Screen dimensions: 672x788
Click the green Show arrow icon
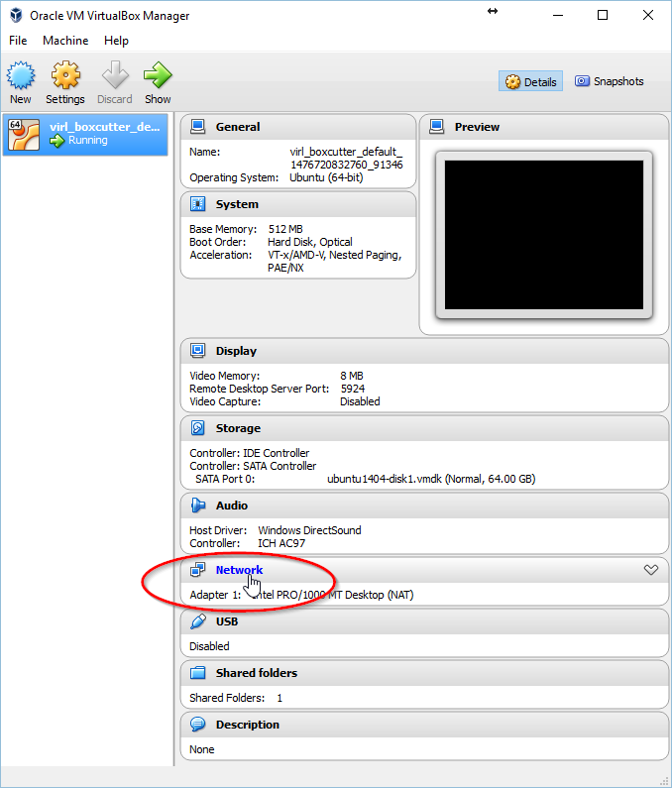coord(158,75)
